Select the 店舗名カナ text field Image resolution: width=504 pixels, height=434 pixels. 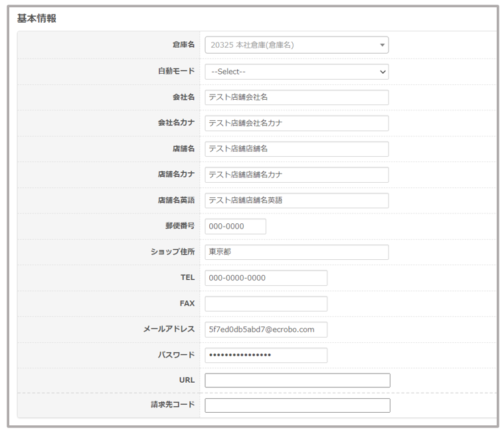[x=297, y=175]
